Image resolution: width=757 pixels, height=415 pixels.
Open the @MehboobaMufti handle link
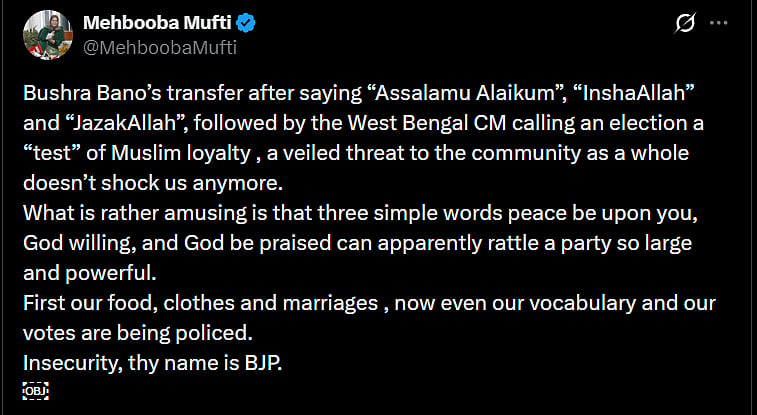pyautogui.click(x=160, y=48)
